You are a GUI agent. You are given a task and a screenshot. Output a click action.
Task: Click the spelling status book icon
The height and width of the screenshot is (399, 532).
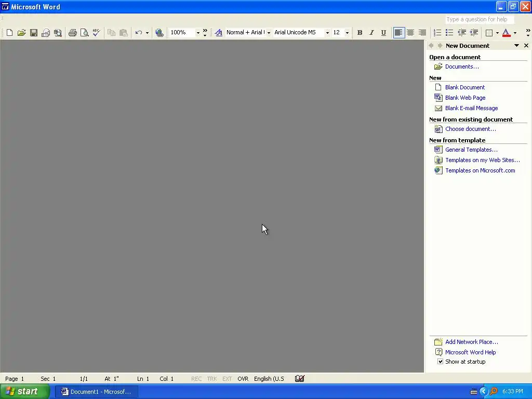[300, 379]
